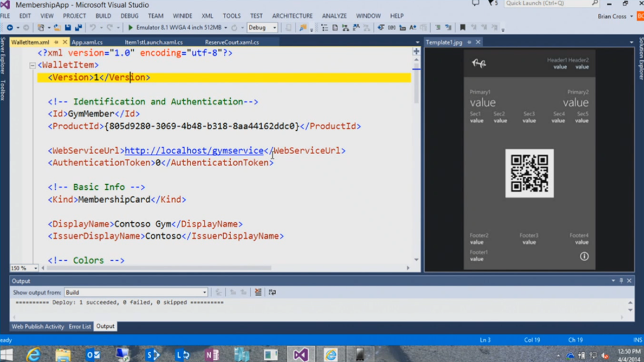Viewport: 644px width, 362px height.
Task: Open the Server Explorer side panel
Action: click(3, 55)
